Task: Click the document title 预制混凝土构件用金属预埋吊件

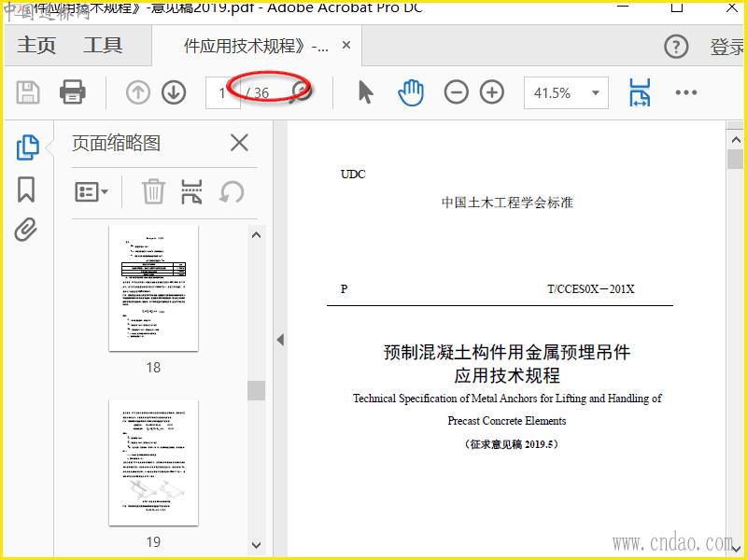Action: coord(507,353)
